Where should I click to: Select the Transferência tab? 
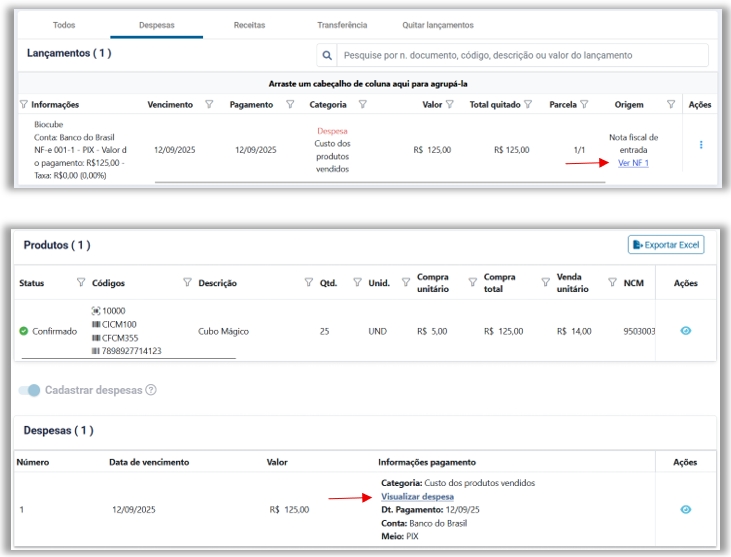pos(342,24)
